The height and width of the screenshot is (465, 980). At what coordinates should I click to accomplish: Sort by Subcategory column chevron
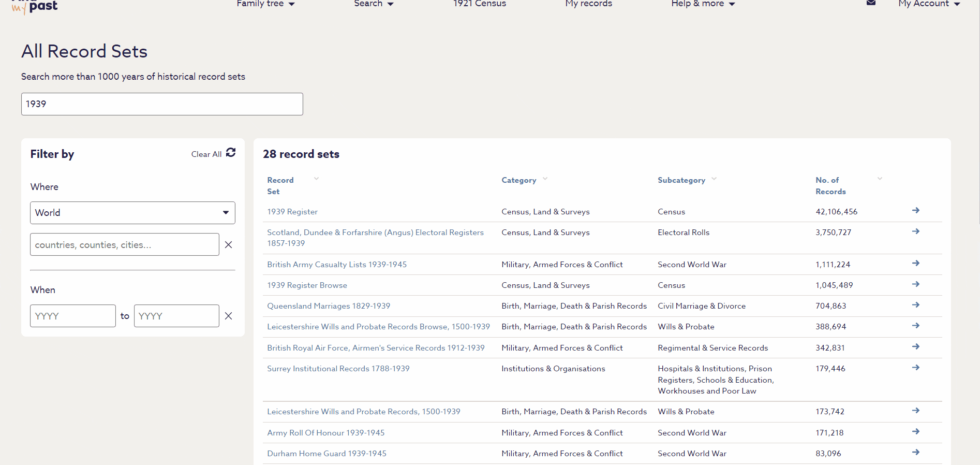714,179
